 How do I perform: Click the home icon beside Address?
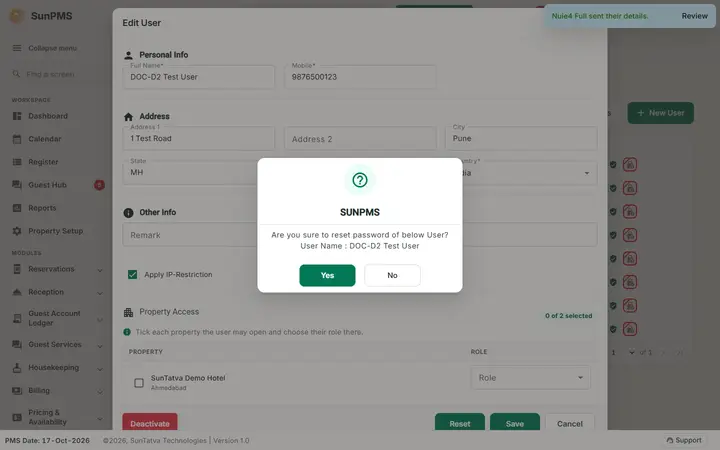[129, 117]
